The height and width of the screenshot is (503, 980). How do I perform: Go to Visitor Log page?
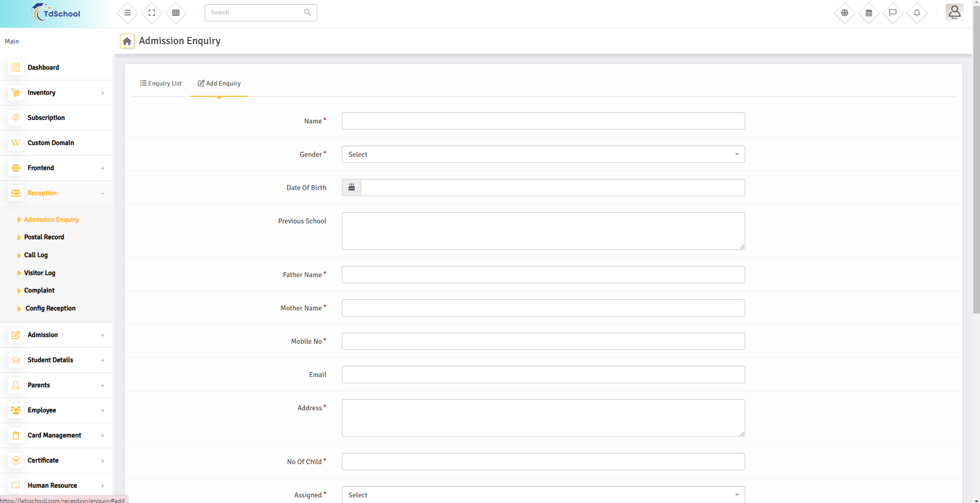tap(39, 273)
